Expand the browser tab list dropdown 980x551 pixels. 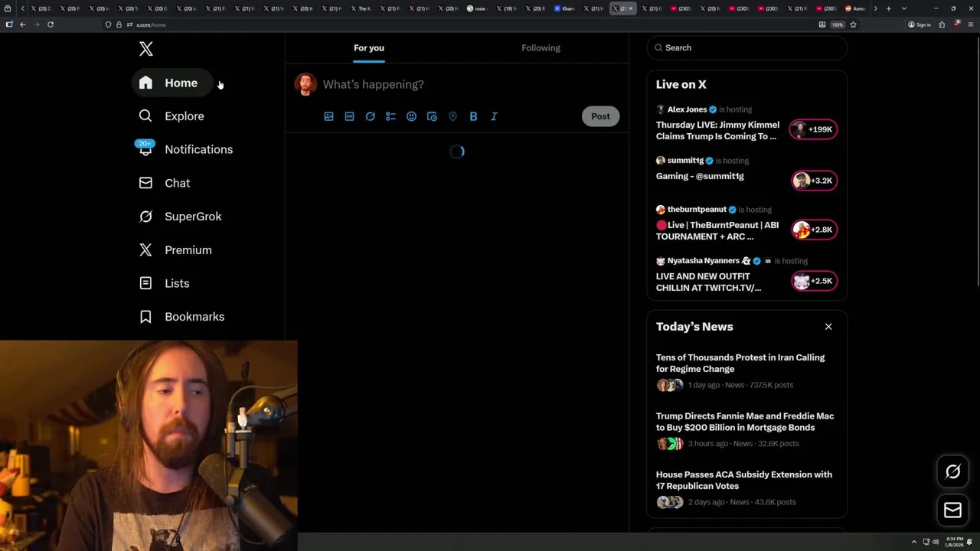pyautogui.click(x=904, y=8)
